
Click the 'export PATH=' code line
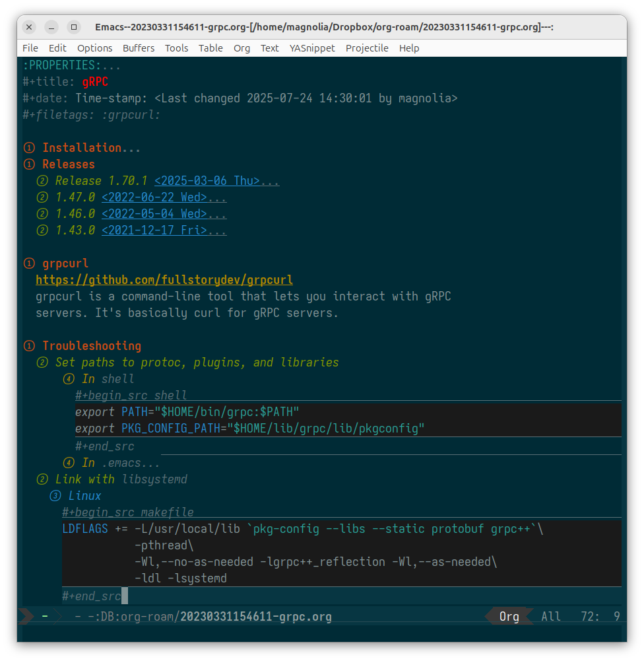[187, 412]
